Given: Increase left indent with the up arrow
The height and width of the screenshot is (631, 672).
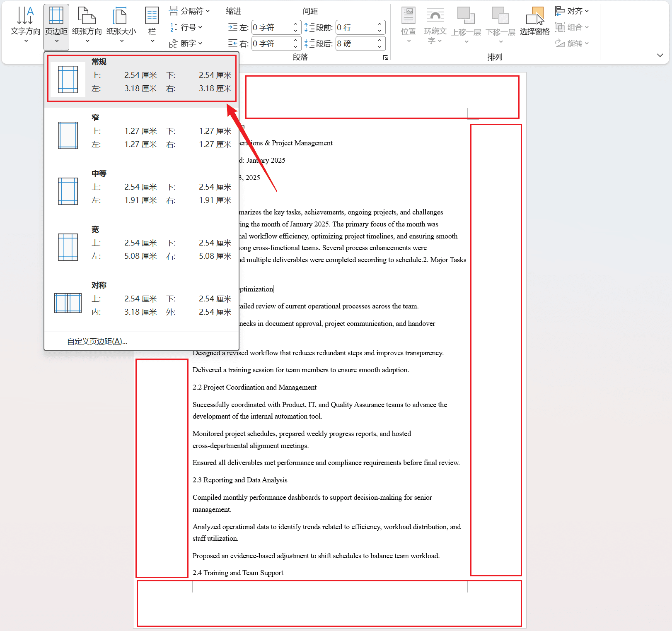Looking at the screenshot, I should [x=295, y=24].
